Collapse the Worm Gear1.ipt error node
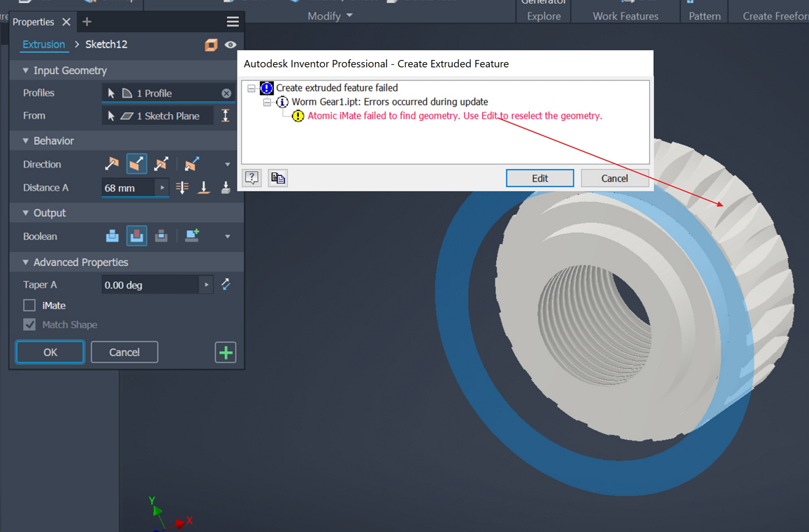Screen dimensions: 809x532 pos(267,102)
